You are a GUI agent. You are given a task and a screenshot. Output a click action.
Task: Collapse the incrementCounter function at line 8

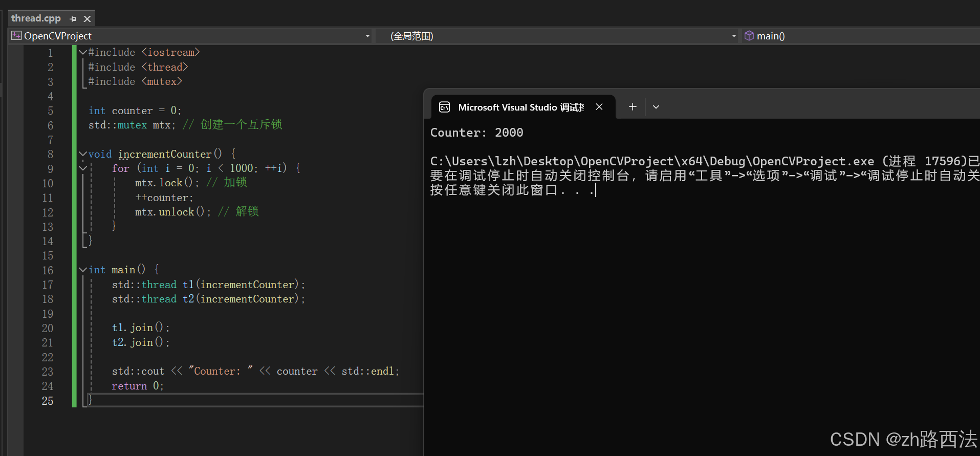[x=83, y=154]
